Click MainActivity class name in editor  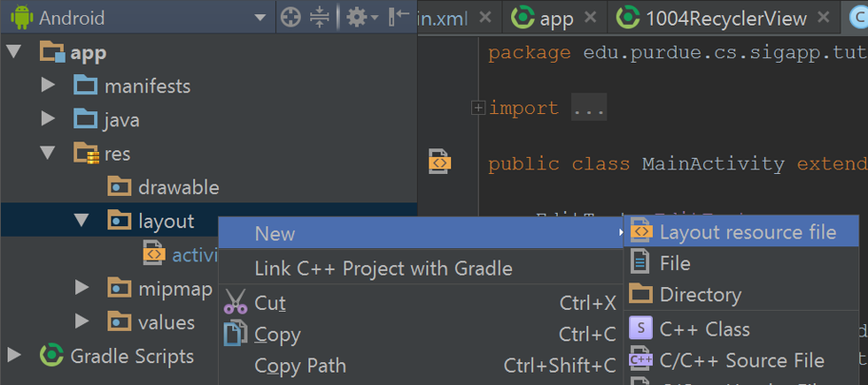coord(713,164)
